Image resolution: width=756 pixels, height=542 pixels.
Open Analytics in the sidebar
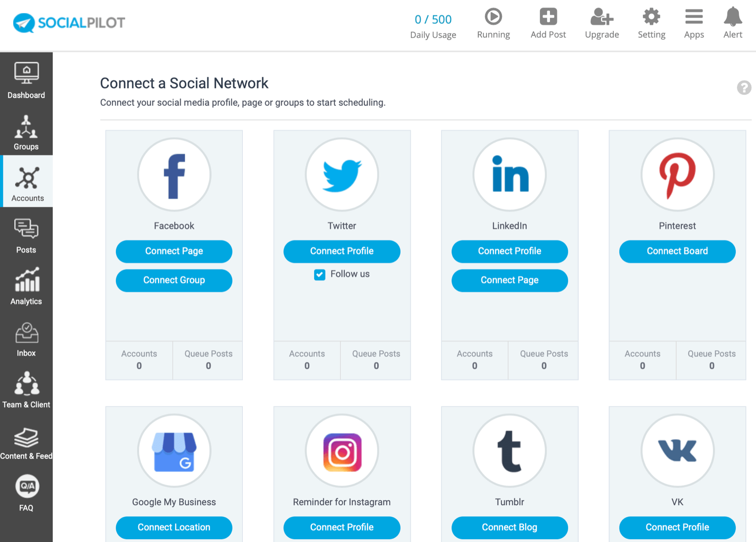point(26,287)
